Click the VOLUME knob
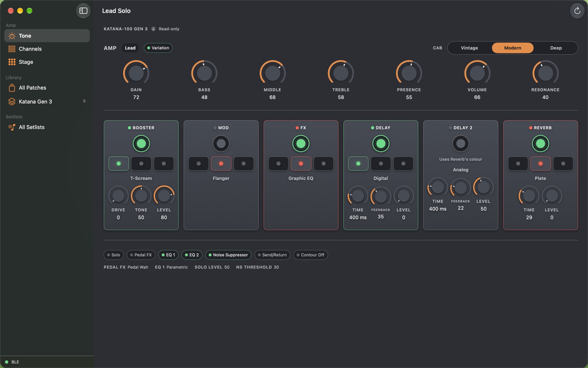Viewport: 588px width, 368px height. tap(477, 73)
